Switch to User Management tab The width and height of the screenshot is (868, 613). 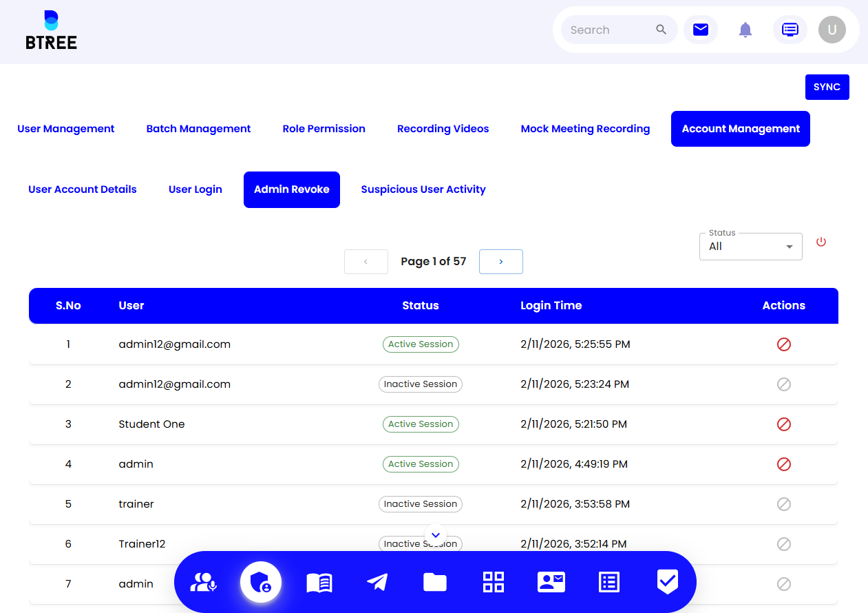point(66,129)
